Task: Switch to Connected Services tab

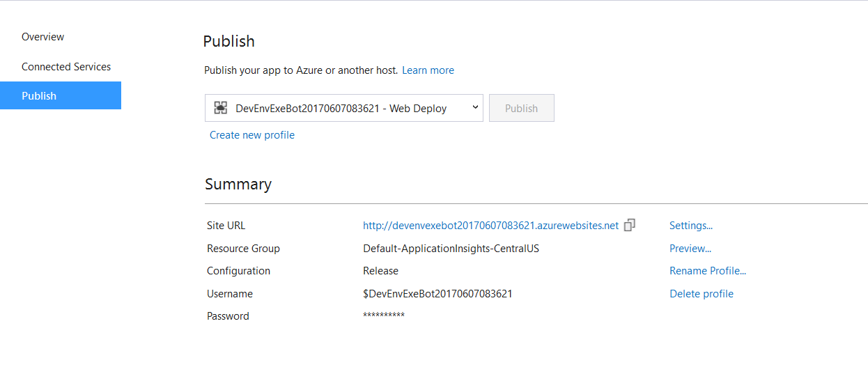Action: click(66, 67)
